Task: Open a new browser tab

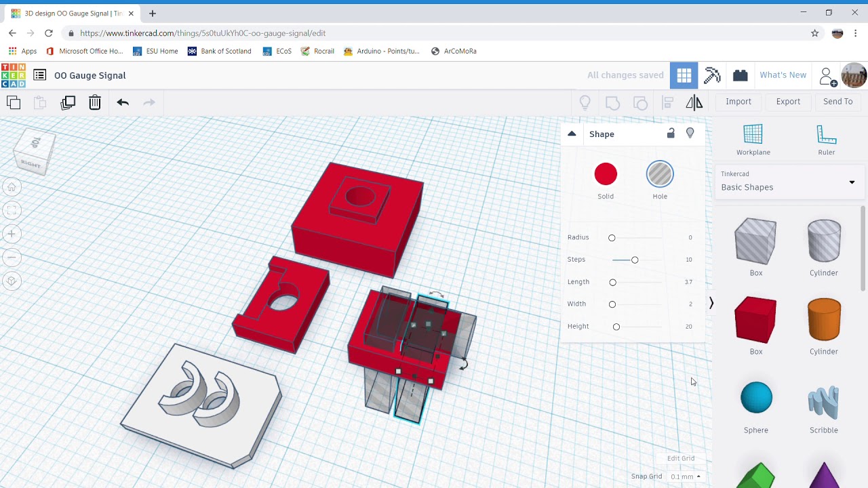Action: coord(153,14)
